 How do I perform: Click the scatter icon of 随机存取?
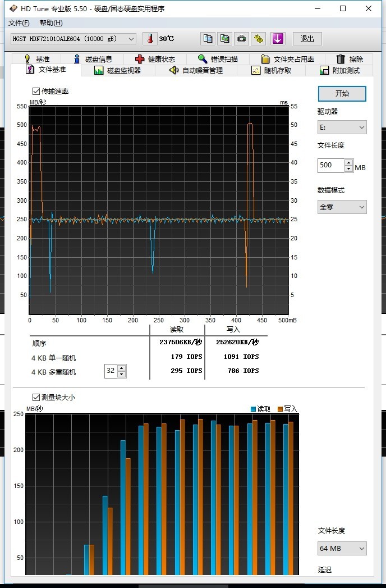256,70
